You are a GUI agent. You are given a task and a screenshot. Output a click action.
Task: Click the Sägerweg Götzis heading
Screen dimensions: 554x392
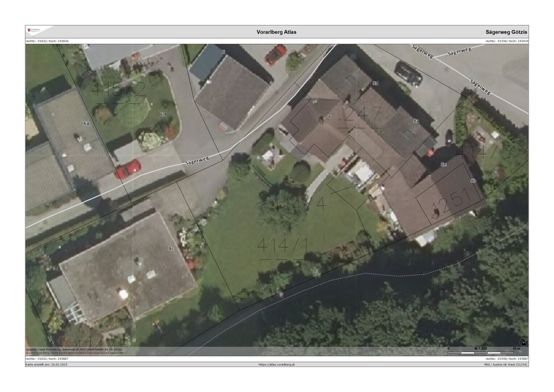[x=506, y=32]
